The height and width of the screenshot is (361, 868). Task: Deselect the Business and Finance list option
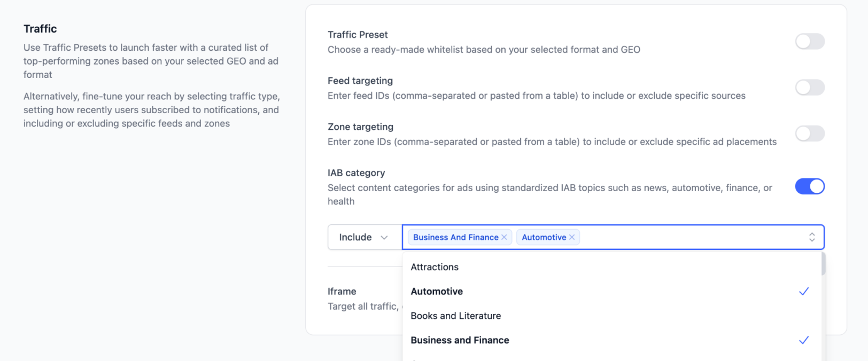point(460,340)
